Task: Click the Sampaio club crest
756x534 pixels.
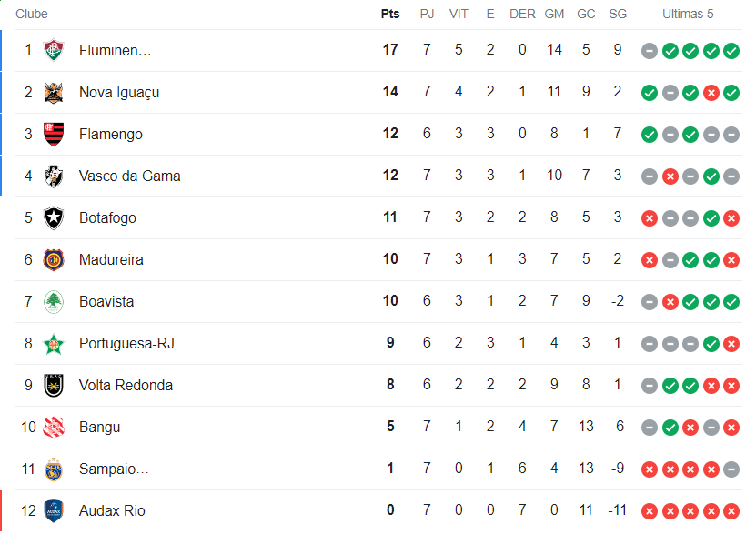Action: click(55, 469)
